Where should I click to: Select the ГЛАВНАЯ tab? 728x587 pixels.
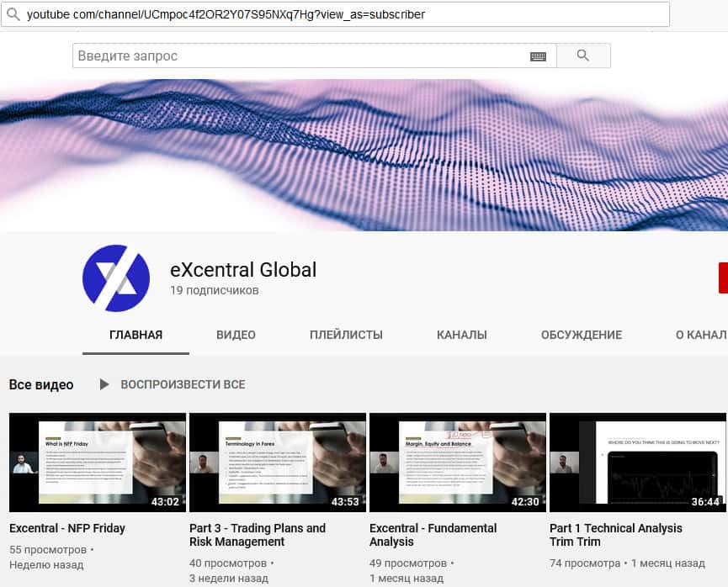[136, 335]
